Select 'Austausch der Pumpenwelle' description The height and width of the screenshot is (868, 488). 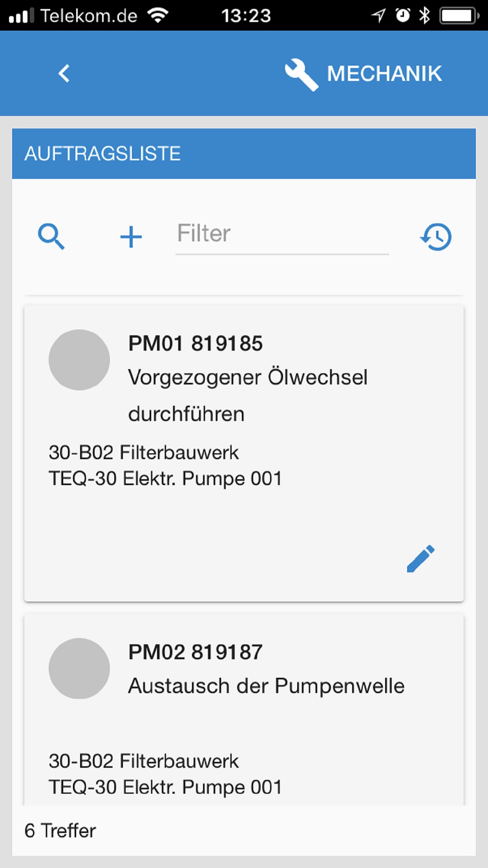266,686
